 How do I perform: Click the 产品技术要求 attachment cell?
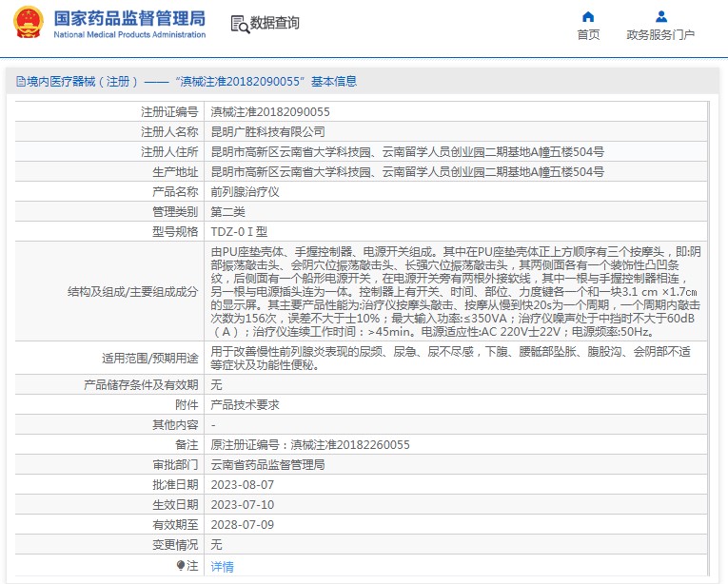(x=245, y=404)
